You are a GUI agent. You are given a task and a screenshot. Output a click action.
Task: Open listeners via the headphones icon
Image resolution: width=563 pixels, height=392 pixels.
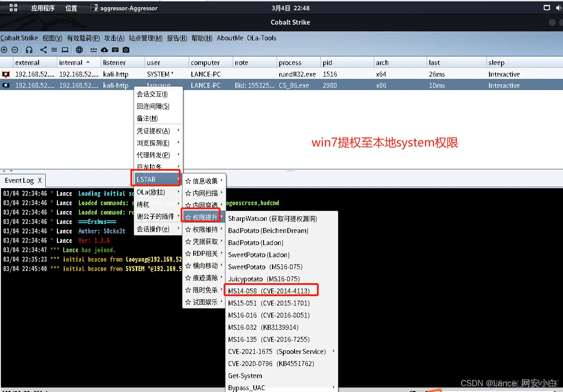tap(29, 50)
